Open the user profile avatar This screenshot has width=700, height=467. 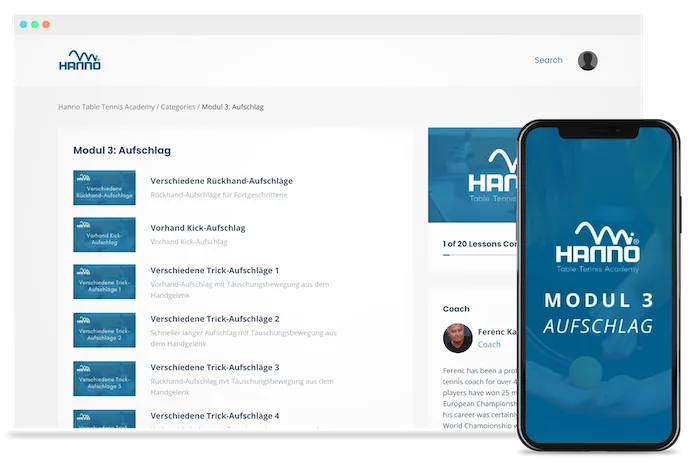click(x=588, y=61)
